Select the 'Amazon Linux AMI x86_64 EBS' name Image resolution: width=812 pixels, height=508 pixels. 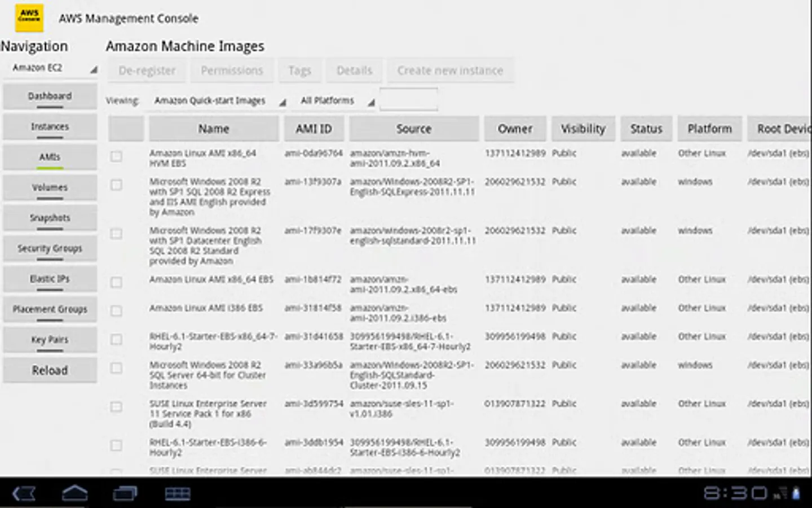coord(211,279)
